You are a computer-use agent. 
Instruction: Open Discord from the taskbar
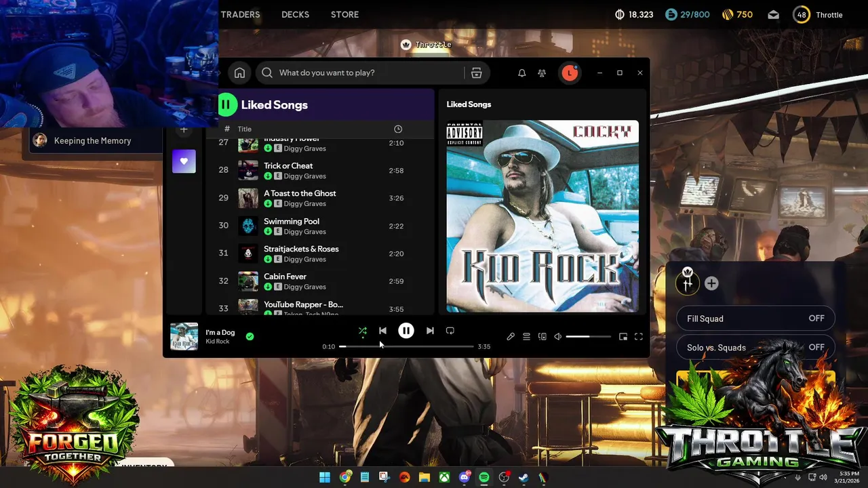click(x=465, y=477)
